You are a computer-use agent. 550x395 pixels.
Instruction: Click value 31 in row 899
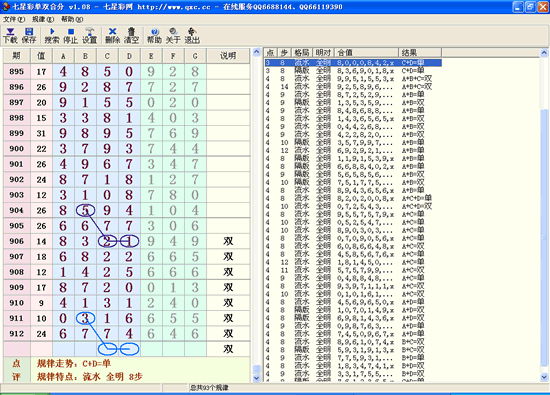[x=41, y=133]
